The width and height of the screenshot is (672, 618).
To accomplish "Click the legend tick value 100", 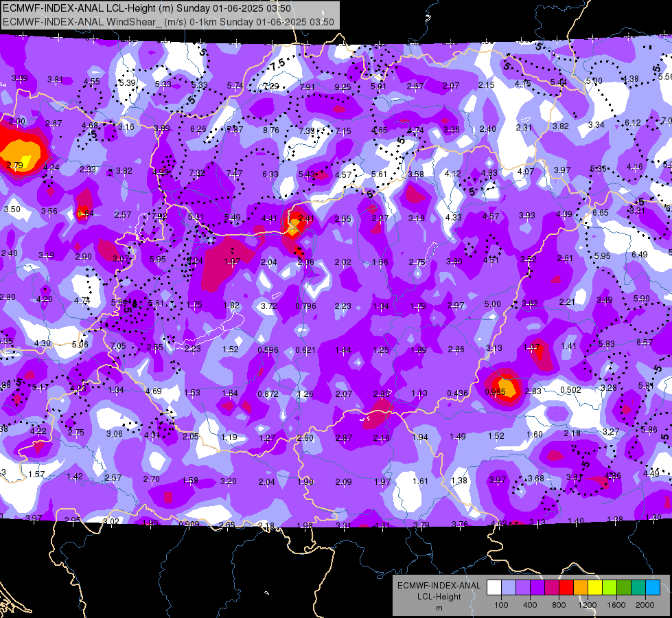I will point(501,605).
